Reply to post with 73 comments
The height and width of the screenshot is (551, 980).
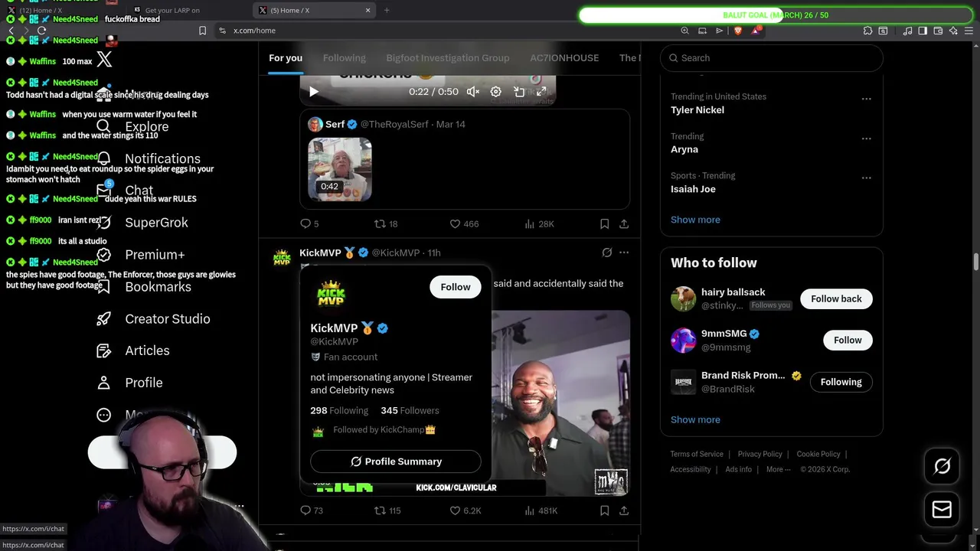312,510
